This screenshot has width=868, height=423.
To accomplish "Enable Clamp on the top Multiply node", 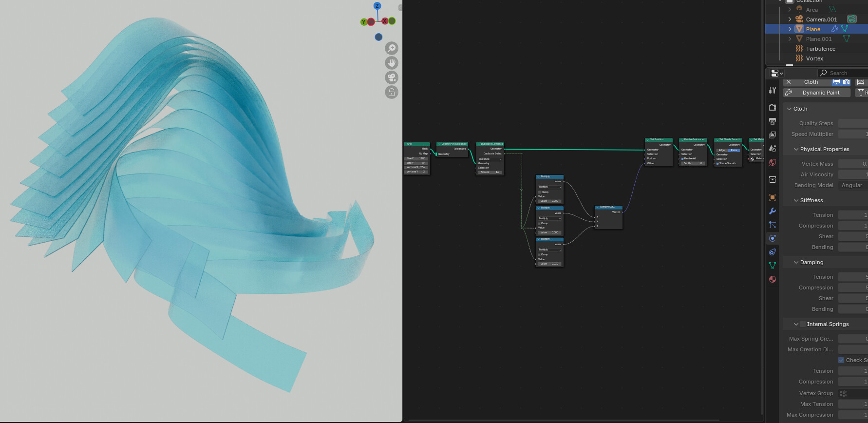I will tap(539, 192).
